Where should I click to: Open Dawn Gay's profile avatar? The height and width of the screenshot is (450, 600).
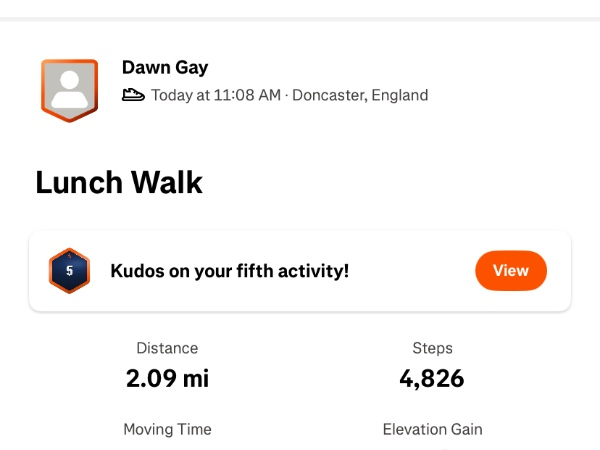(69, 90)
